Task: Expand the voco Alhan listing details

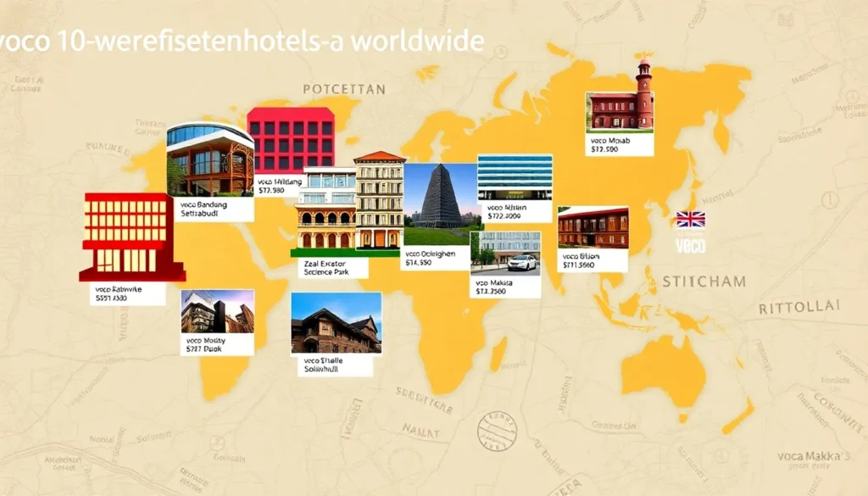Action: point(507,210)
